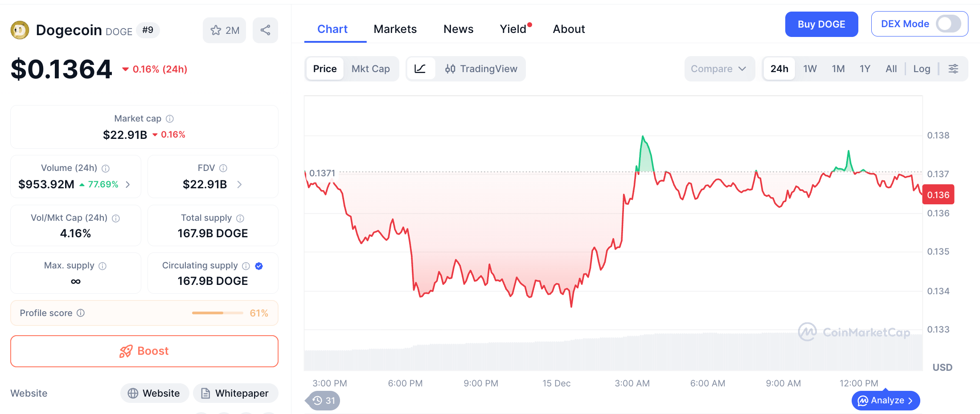The height and width of the screenshot is (414, 980).
Task: Open the share options icon
Action: click(x=265, y=30)
